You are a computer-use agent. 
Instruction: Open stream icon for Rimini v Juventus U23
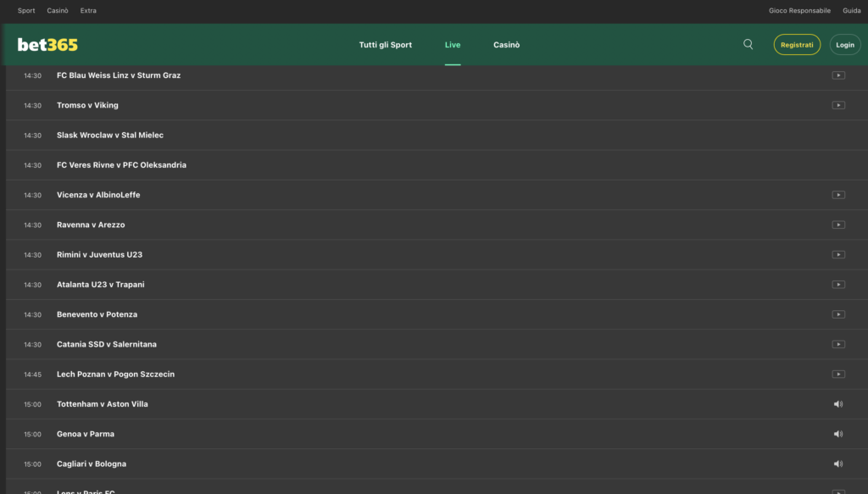[837, 255]
